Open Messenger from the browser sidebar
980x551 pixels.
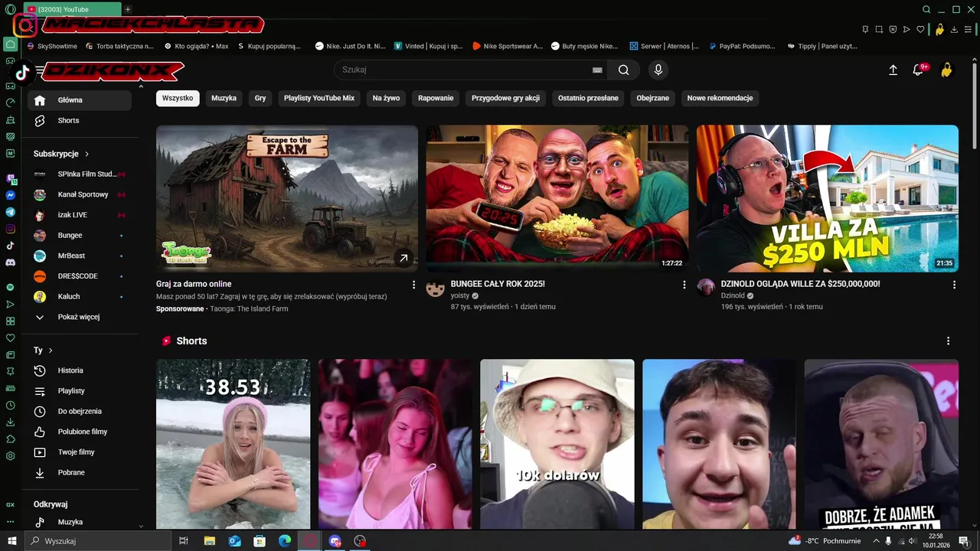point(11,195)
